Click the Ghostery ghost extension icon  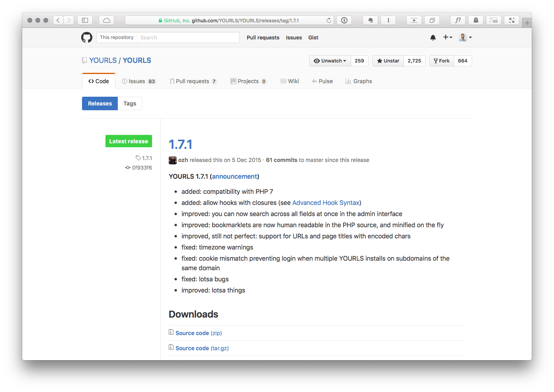coord(476,20)
